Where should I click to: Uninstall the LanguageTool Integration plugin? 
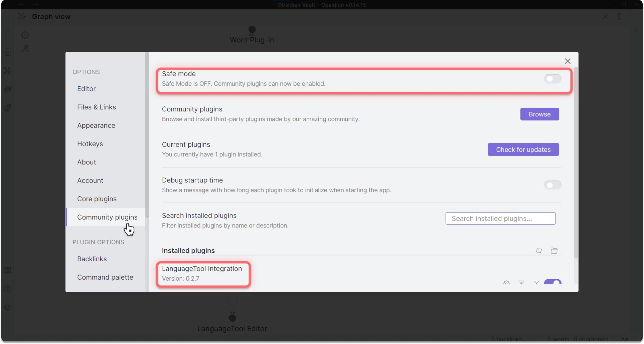tap(536, 283)
